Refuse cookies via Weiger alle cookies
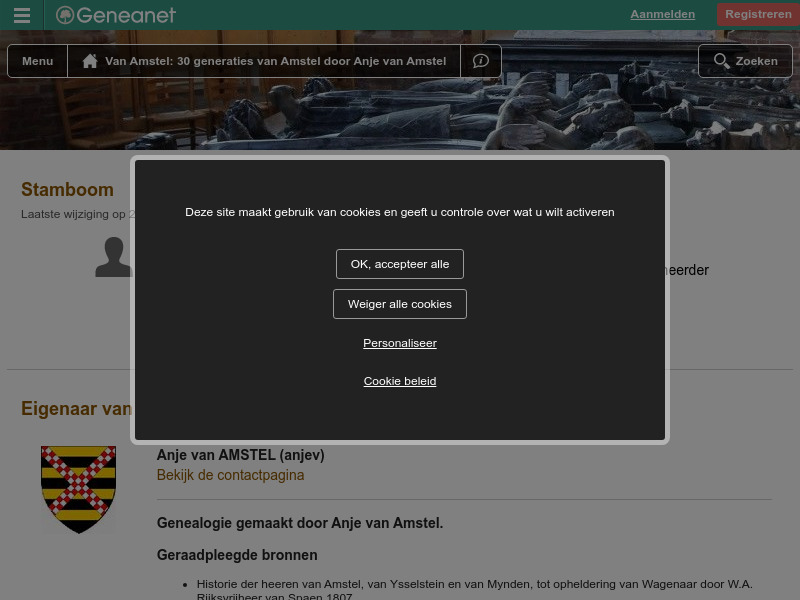The image size is (800, 600). tap(400, 303)
